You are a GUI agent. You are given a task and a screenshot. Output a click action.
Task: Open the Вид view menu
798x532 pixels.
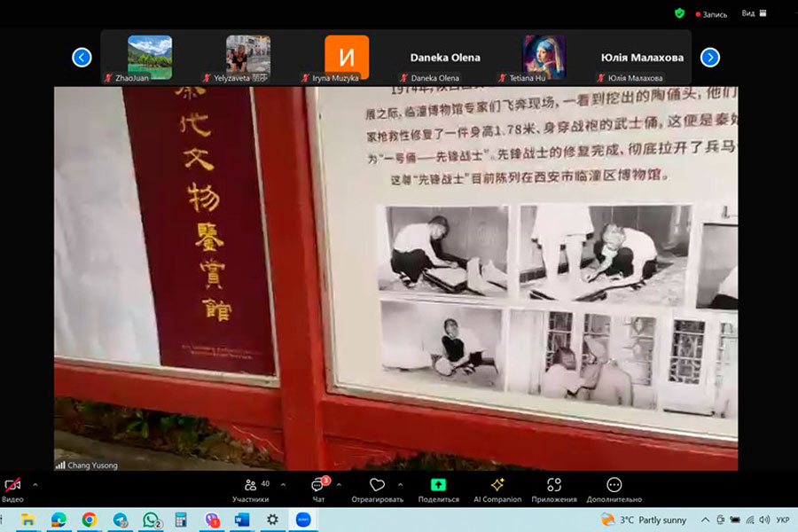pyautogui.click(x=754, y=14)
